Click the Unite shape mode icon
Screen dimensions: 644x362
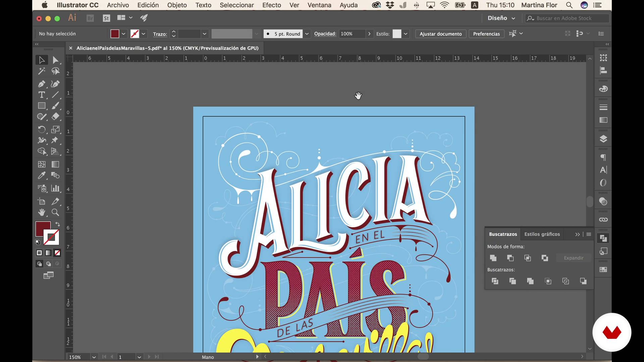[493, 258]
